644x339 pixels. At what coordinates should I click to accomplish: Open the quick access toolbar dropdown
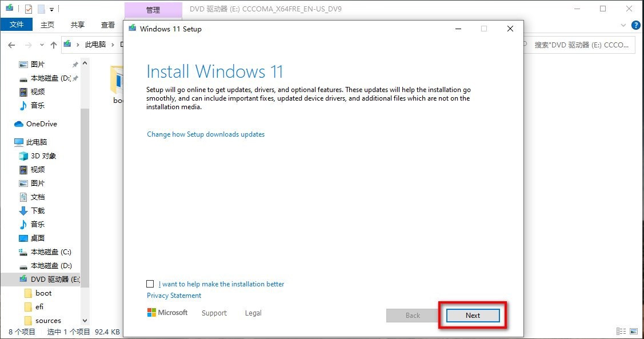[x=51, y=10]
